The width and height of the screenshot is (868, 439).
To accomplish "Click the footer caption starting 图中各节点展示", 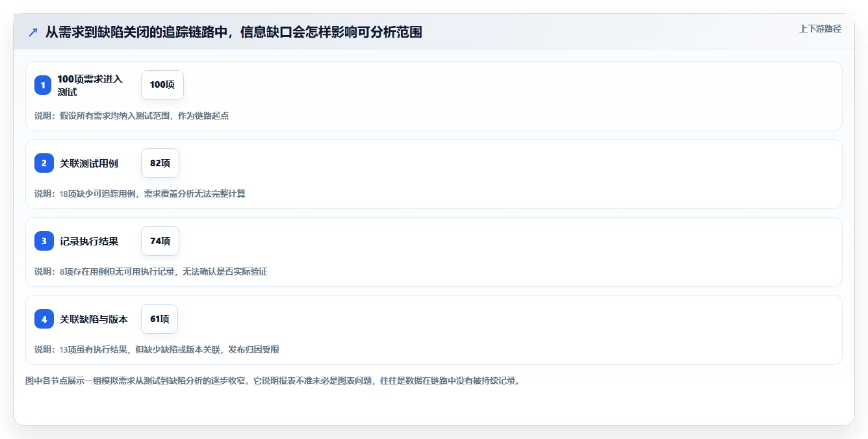I will (272, 381).
